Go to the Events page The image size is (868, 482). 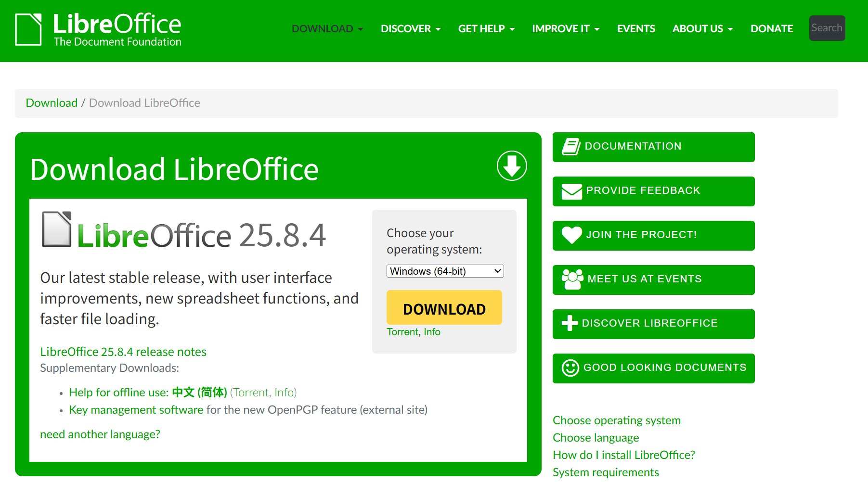click(636, 29)
